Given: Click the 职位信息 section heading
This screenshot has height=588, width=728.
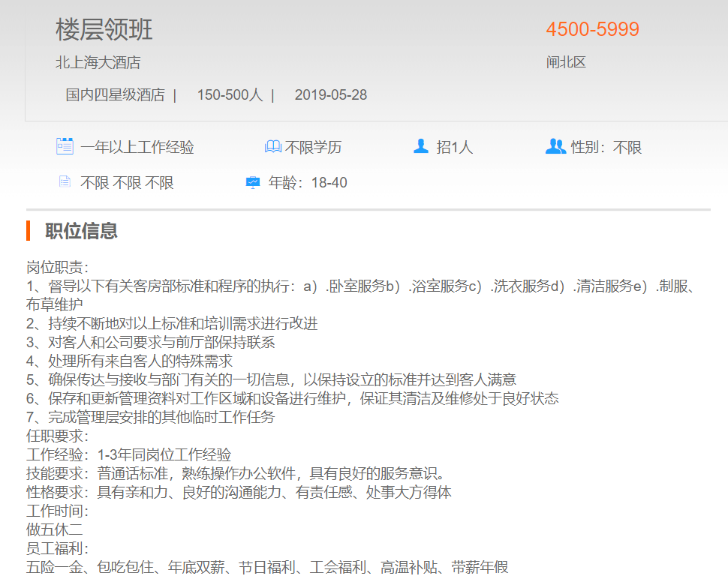Looking at the screenshot, I should pyautogui.click(x=81, y=231).
